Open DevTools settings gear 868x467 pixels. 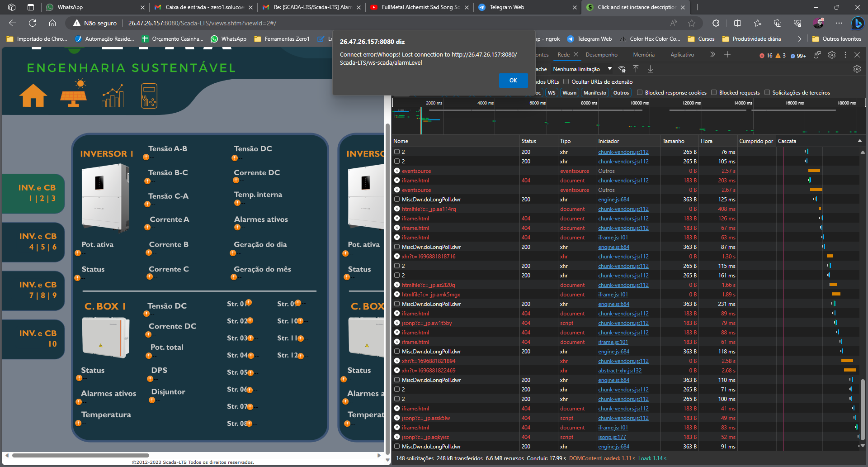click(832, 54)
